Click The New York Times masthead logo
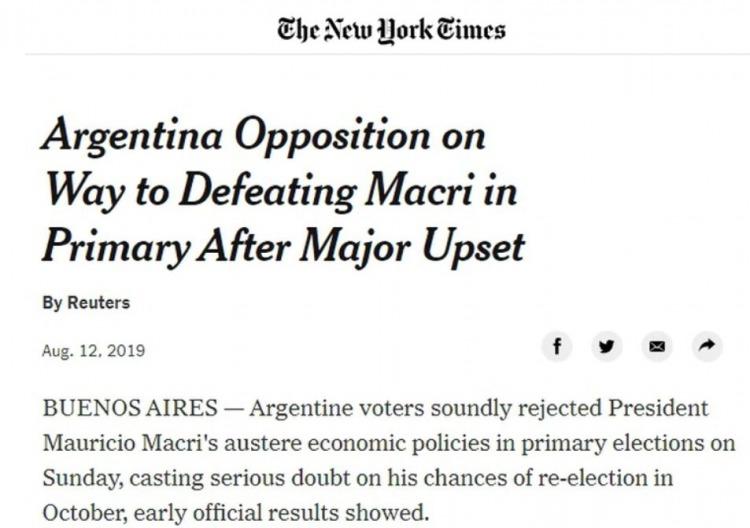This screenshot has height=528, width=750. 391,30
